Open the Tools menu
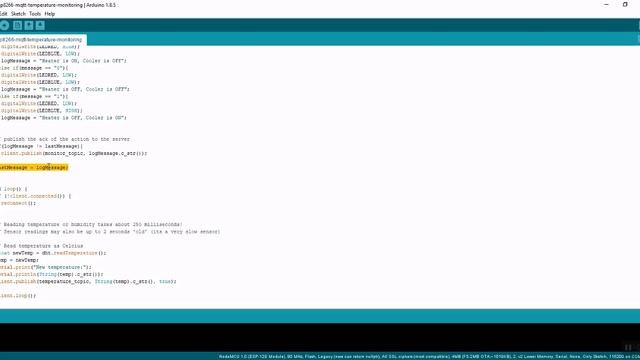 point(35,14)
